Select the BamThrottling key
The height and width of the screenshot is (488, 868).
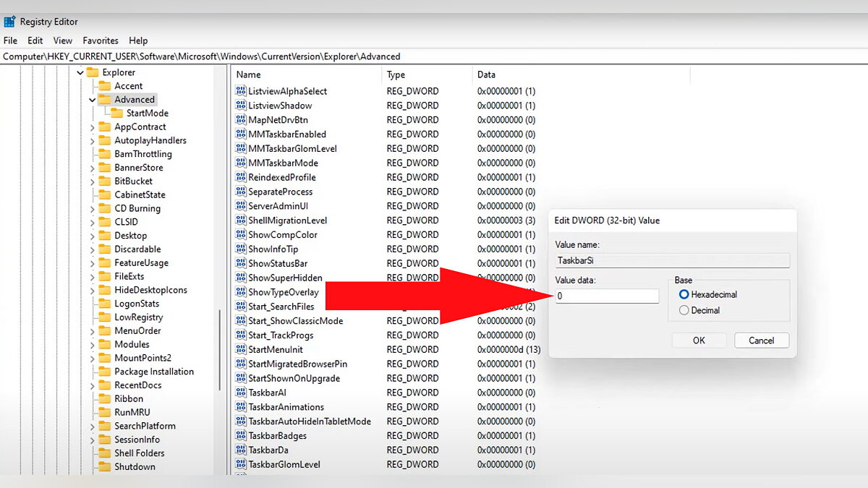(143, 154)
